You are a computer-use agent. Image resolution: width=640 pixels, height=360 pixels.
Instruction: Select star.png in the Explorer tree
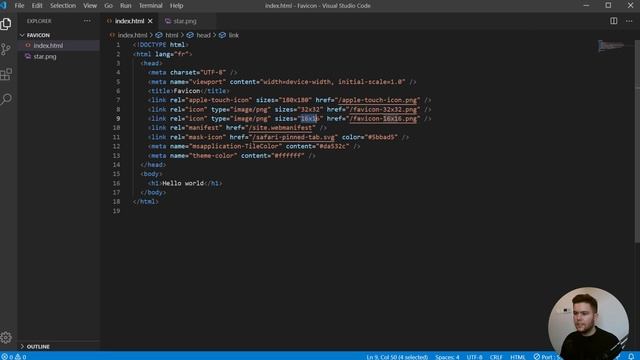45,56
